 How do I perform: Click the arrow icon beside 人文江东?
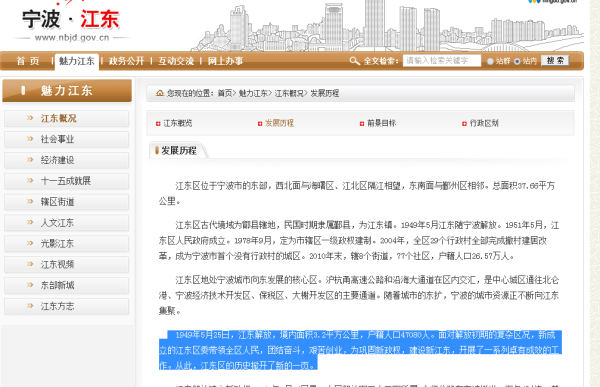tap(30, 222)
